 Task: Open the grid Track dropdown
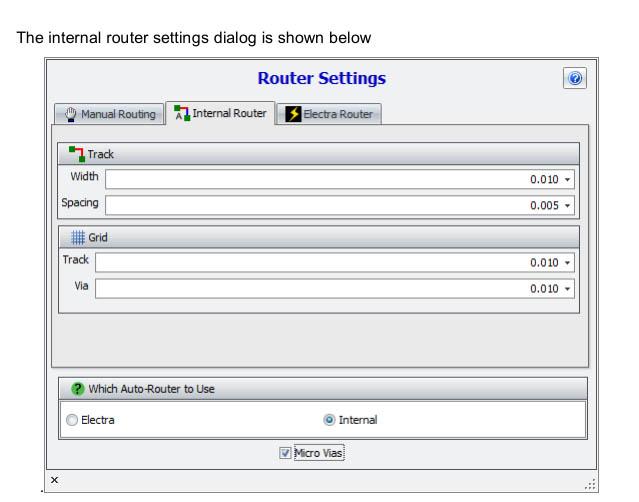[x=569, y=263]
